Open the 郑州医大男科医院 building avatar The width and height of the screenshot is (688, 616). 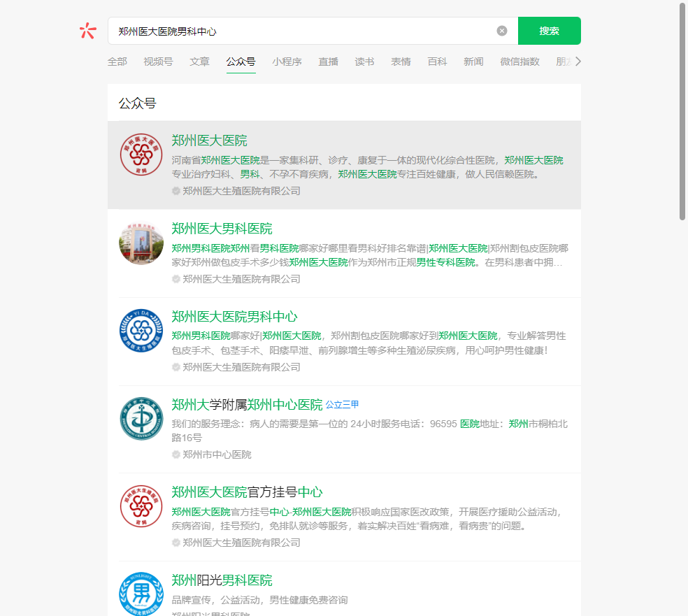coord(141,243)
